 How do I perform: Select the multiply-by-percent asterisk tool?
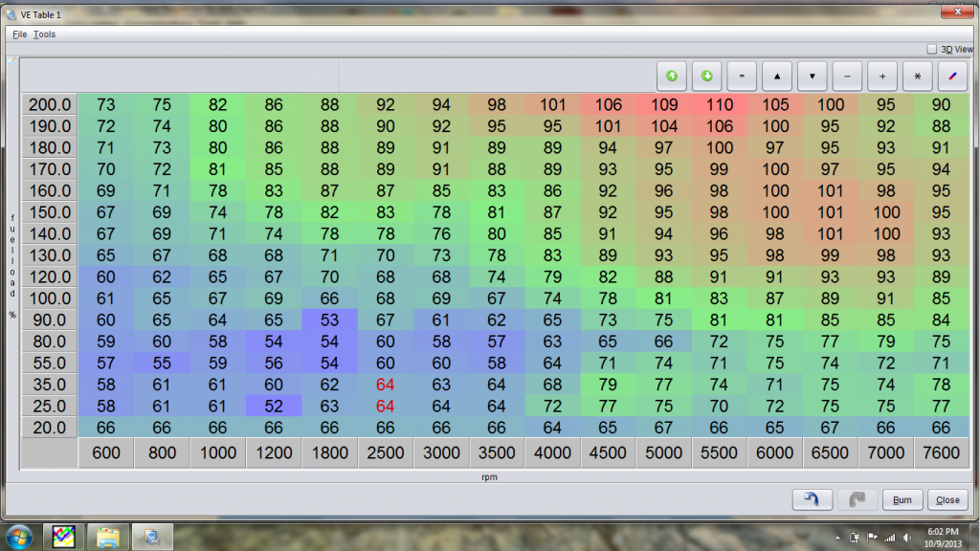pyautogui.click(x=917, y=76)
